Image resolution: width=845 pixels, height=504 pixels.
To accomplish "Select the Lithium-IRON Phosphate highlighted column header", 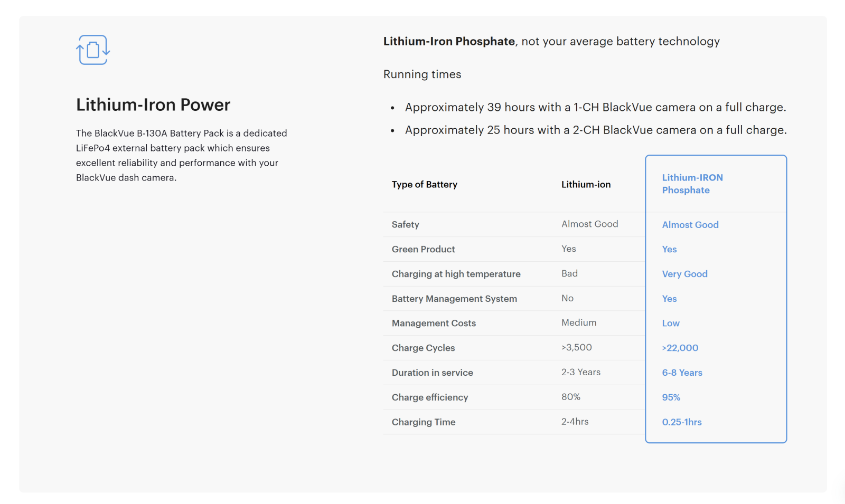I will (692, 184).
